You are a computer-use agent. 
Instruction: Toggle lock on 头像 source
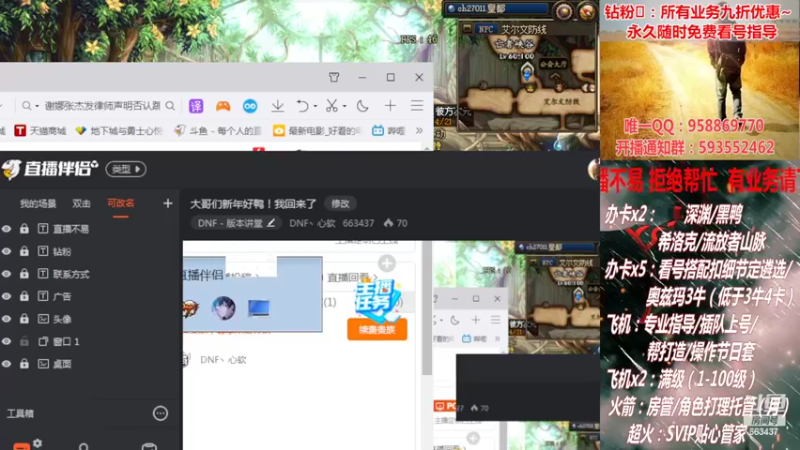click(x=24, y=318)
